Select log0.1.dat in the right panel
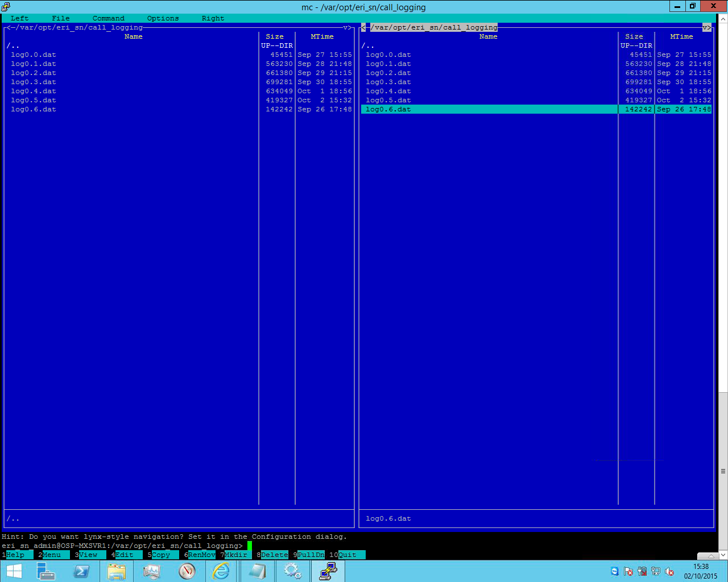Screen dimensions: 728x582 [x=536, y=64]
